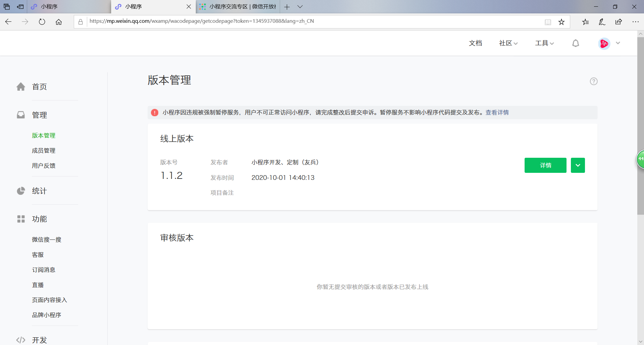The height and width of the screenshot is (345, 644).
Task: Open 版本管理 in sidebar
Action: [44, 136]
